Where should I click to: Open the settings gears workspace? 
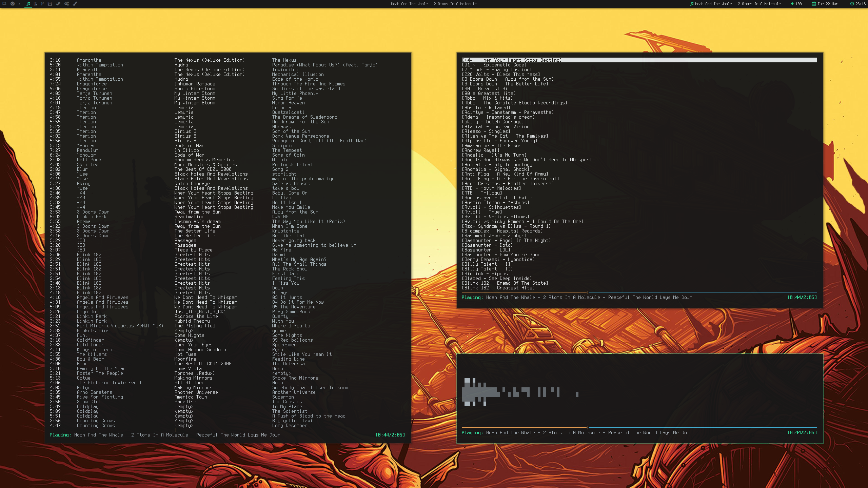(67, 4)
